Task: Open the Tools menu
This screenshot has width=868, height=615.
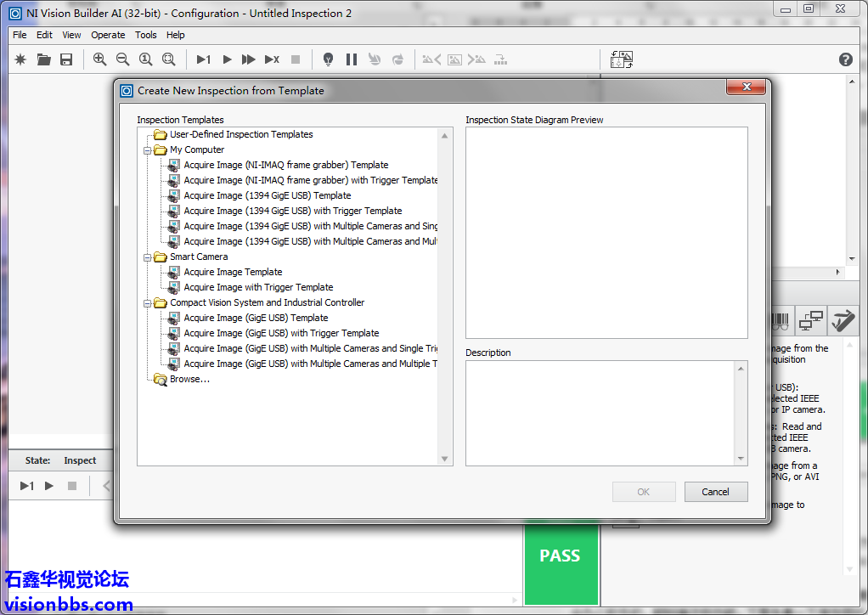Action: pos(146,35)
